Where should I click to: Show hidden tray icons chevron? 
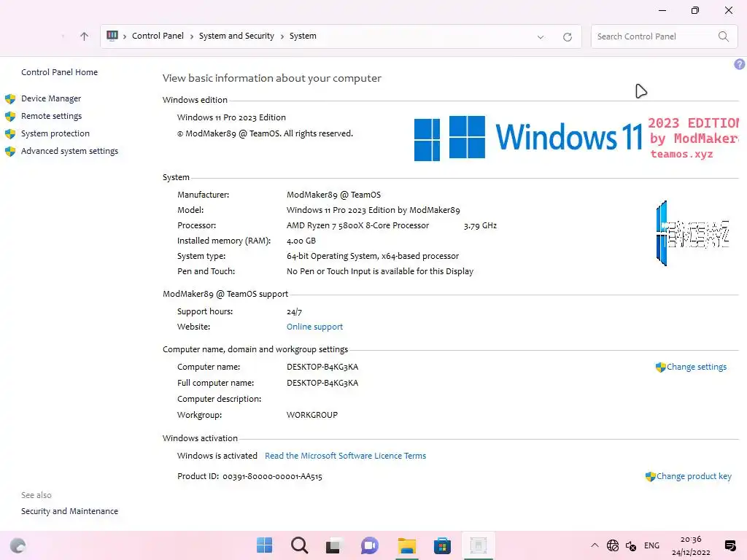595,545
